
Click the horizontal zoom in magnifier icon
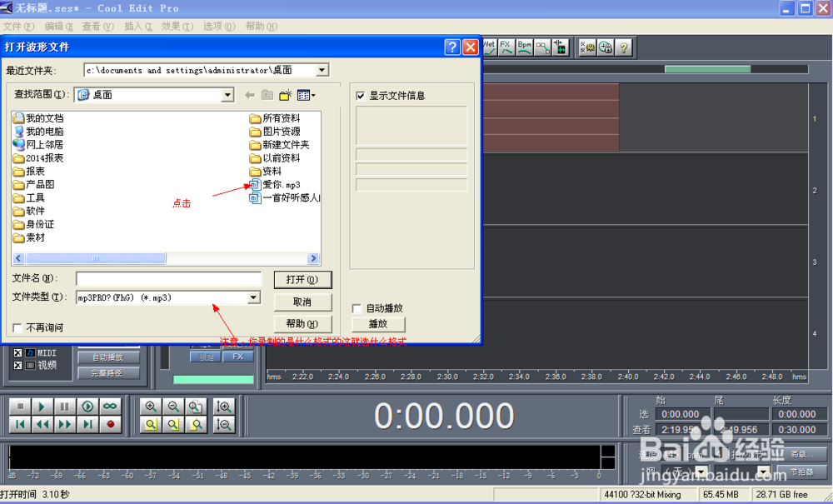(152, 407)
